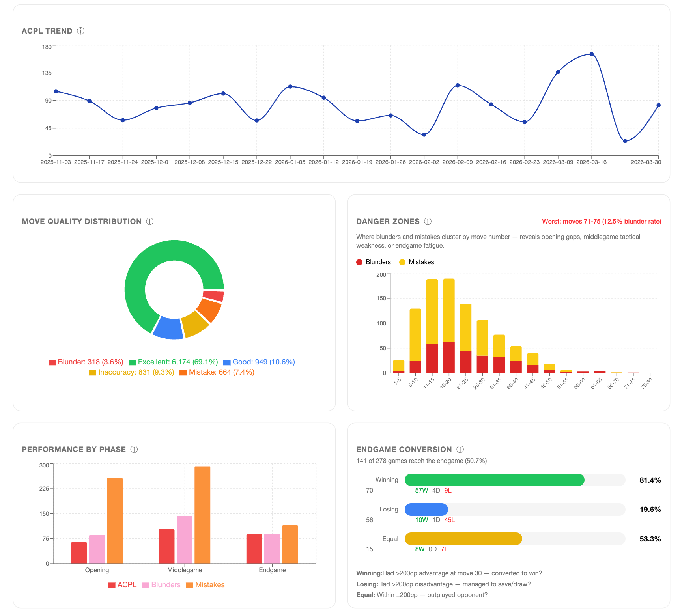
Task: Click the orange Mistakes bar for Opening
Action: 115,521
